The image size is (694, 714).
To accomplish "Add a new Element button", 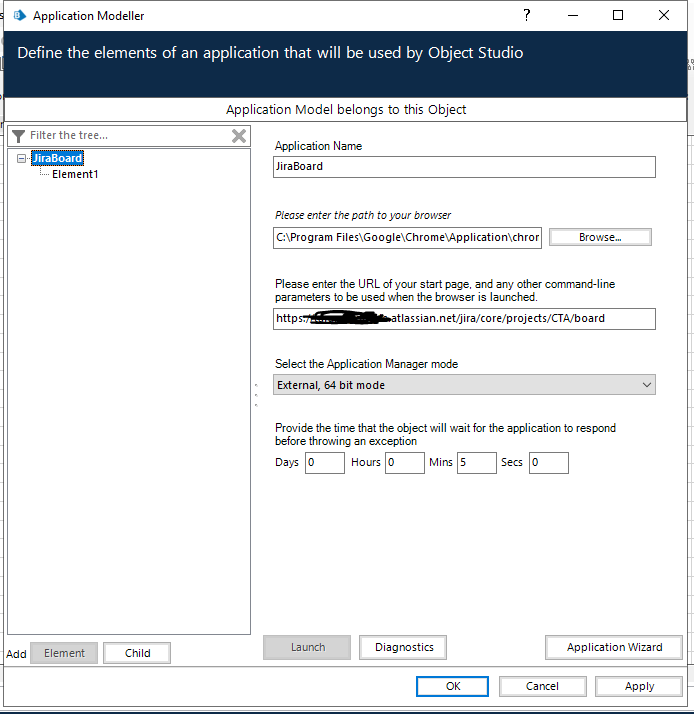I will pyautogui.click(x=64, y=653).
